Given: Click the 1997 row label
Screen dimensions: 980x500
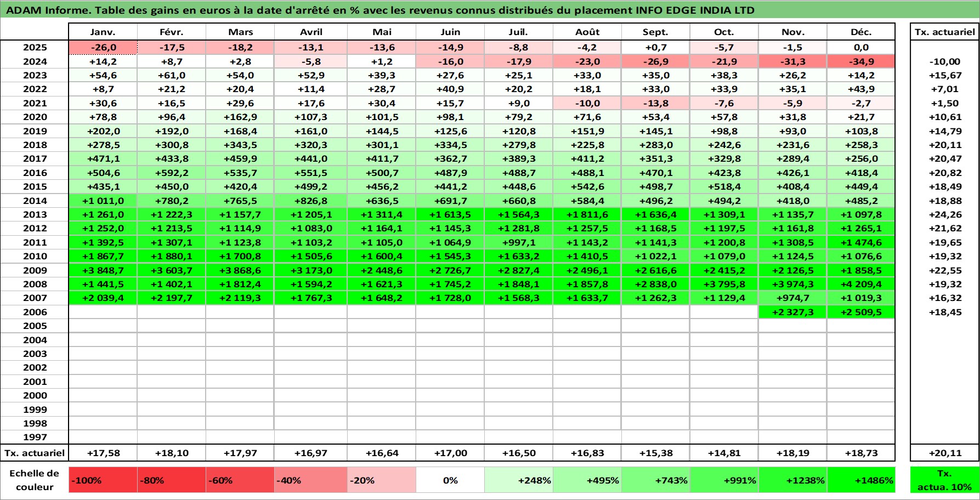Looking at the screenshot, I should point(35,437).
